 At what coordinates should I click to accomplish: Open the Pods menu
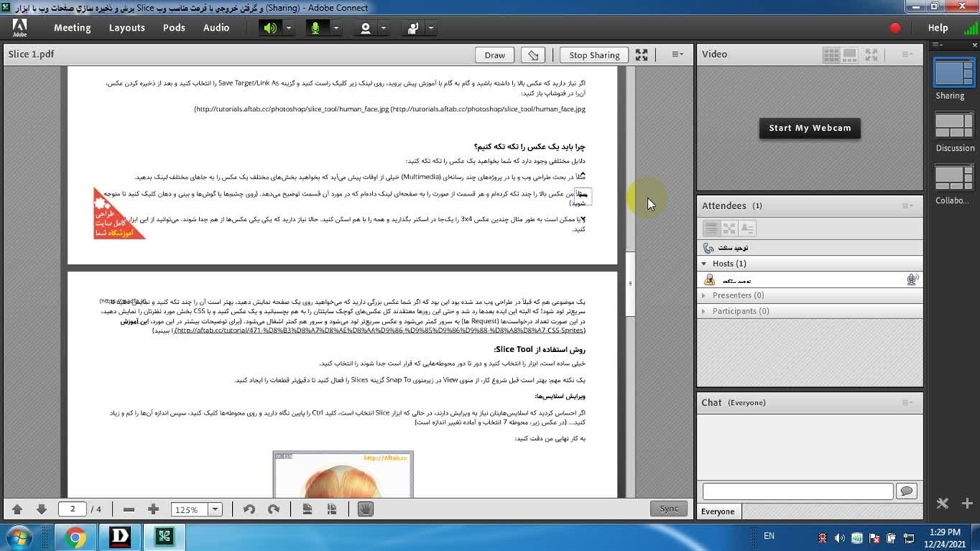pyautogui.click(x=174, y=28)
